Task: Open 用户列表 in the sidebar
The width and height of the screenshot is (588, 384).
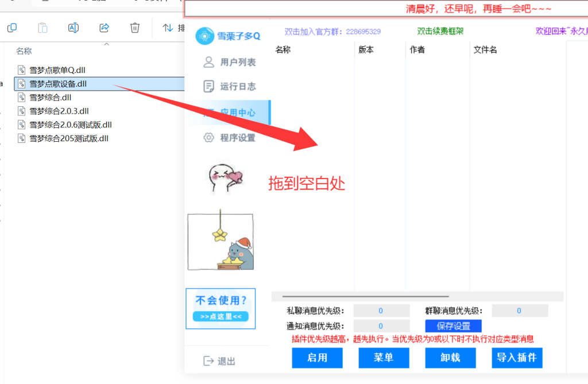Action: click(230, 62)
